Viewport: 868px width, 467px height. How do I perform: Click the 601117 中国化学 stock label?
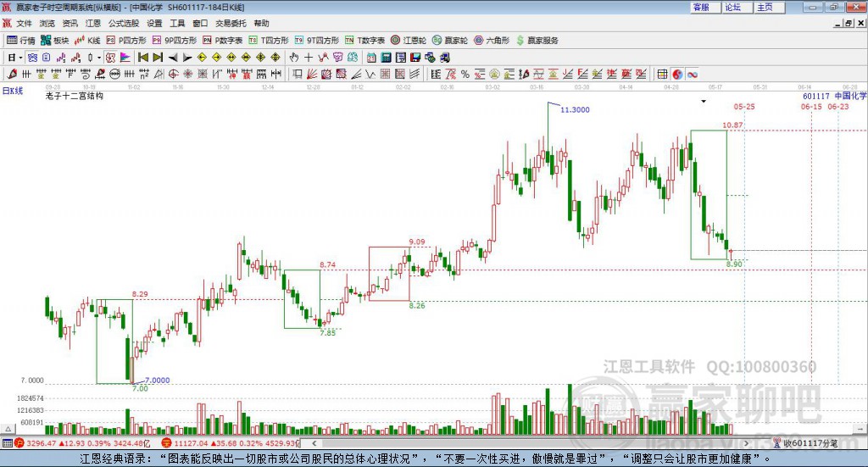[835, 96]
